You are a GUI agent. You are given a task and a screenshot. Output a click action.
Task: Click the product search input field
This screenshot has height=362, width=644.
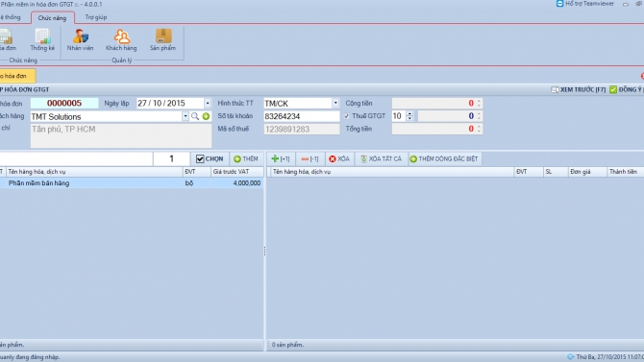coord(76,158)
